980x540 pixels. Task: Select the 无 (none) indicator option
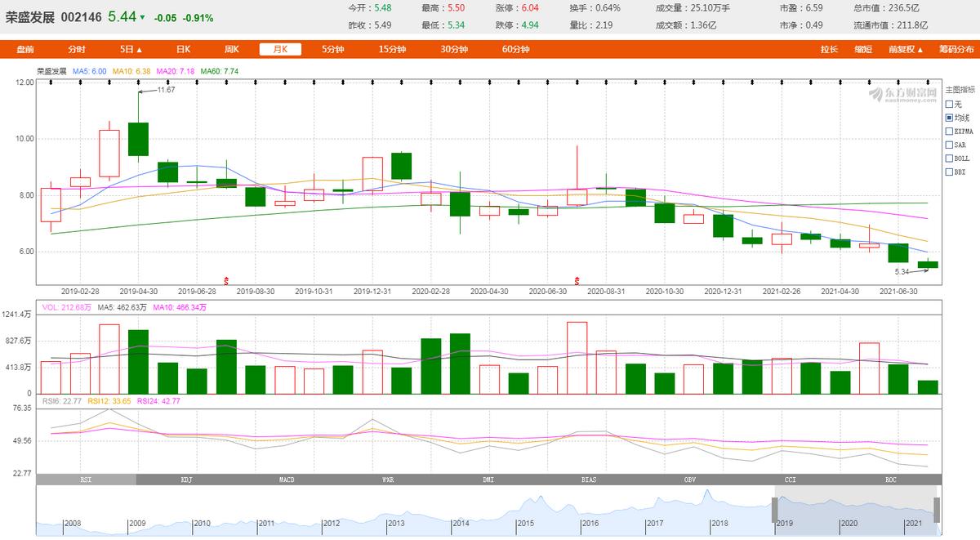949,104
